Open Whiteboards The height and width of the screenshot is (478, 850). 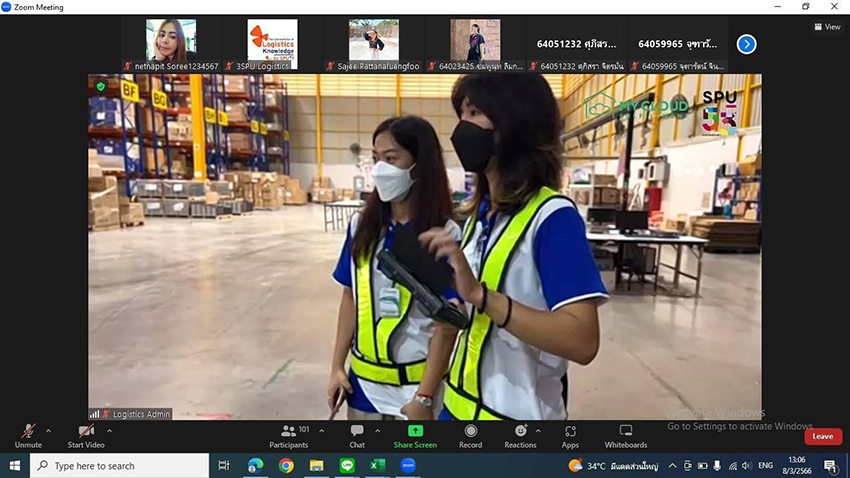coord(626,436)
